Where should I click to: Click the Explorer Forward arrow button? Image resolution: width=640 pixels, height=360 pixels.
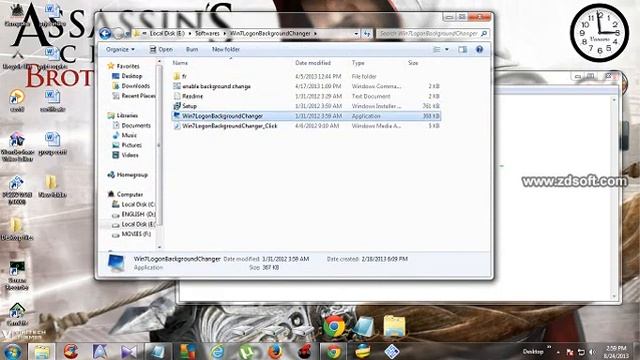click(x=118, y=33)
